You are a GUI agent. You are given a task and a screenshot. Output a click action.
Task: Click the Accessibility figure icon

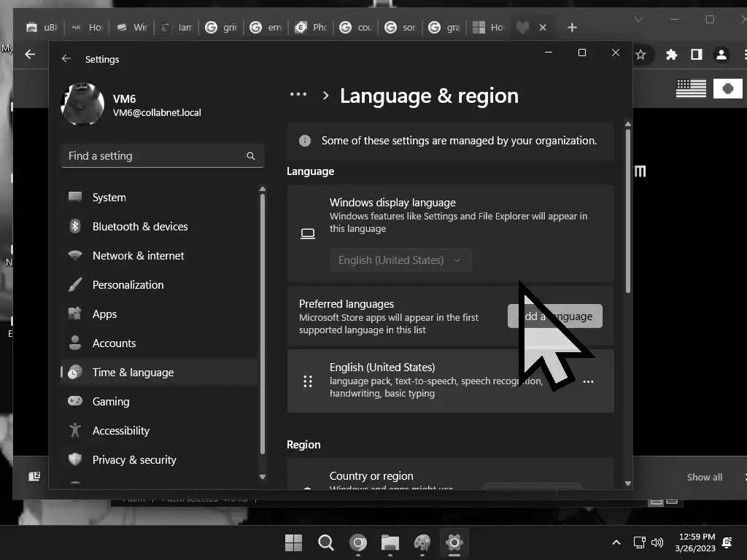(75, 430)
